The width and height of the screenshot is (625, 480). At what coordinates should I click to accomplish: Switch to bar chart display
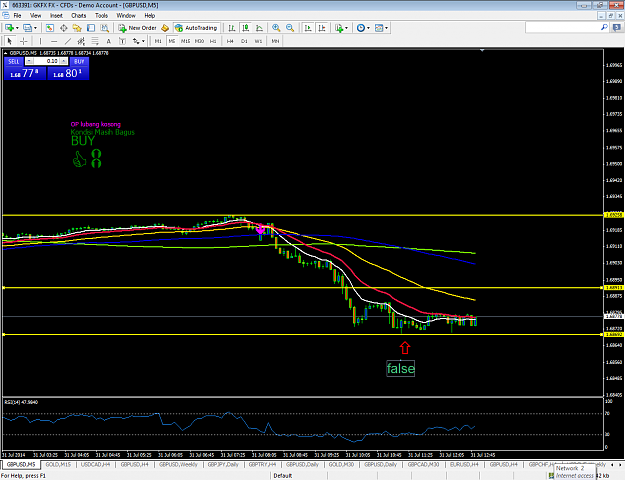pos(232,28)
